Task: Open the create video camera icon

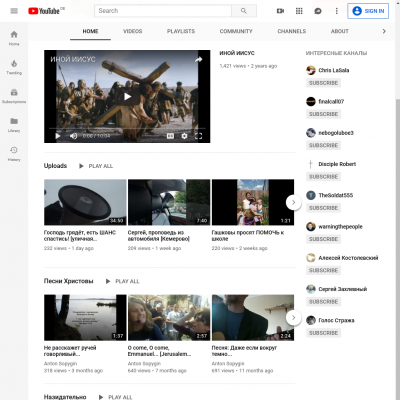Action: (280, 11)
